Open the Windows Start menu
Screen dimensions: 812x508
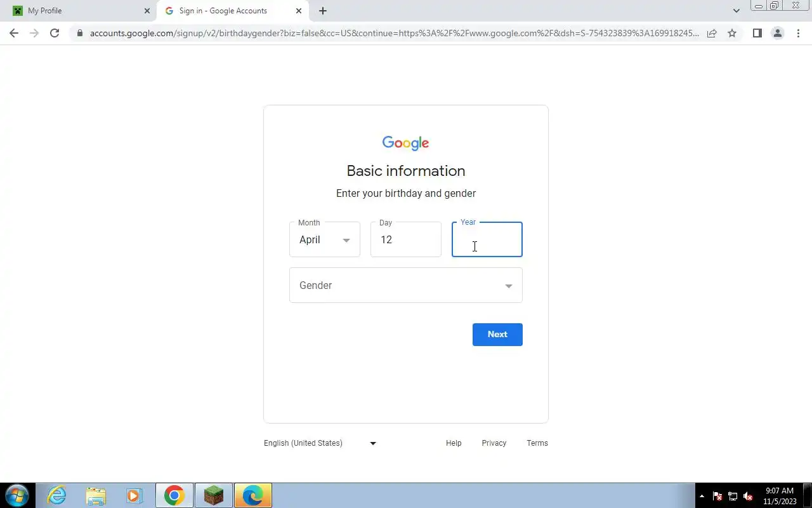16,495
